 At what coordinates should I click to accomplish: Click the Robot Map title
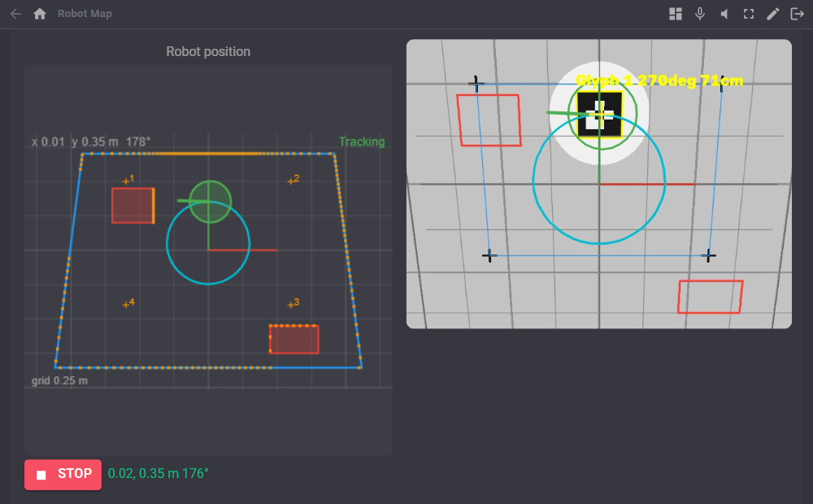tap(85, 14)
